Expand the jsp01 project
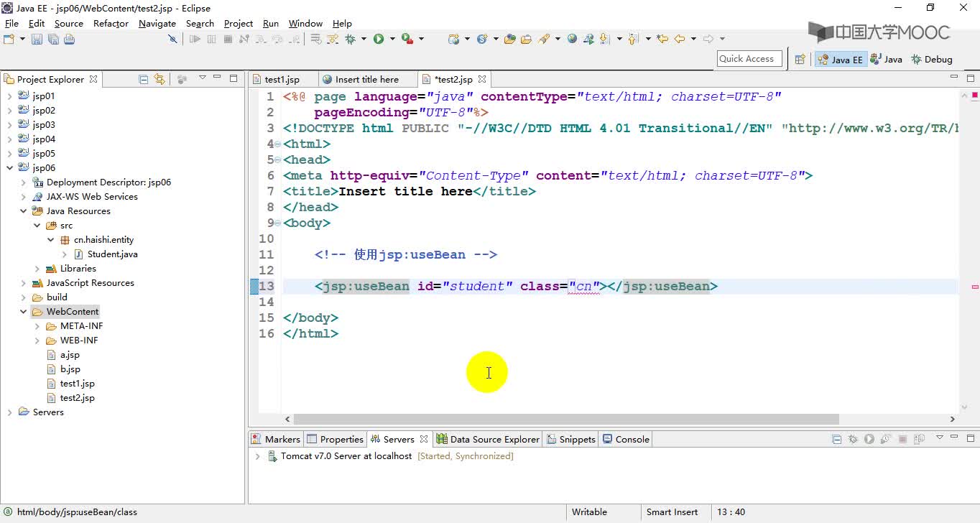This screenshot has width=980, height=523. pyautogui.click(x=9, y=96)
